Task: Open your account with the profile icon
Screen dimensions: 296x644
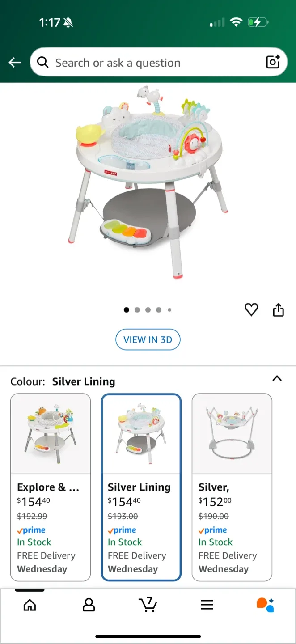Action: (89, 605)
